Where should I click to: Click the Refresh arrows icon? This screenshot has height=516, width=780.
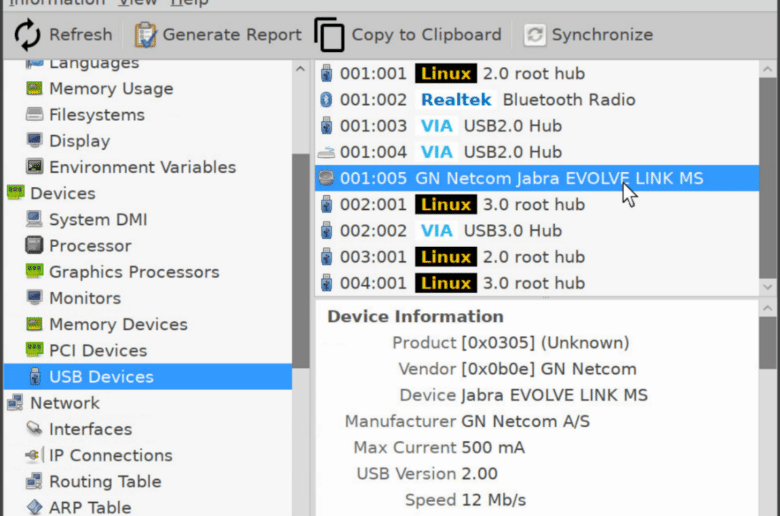27,35
